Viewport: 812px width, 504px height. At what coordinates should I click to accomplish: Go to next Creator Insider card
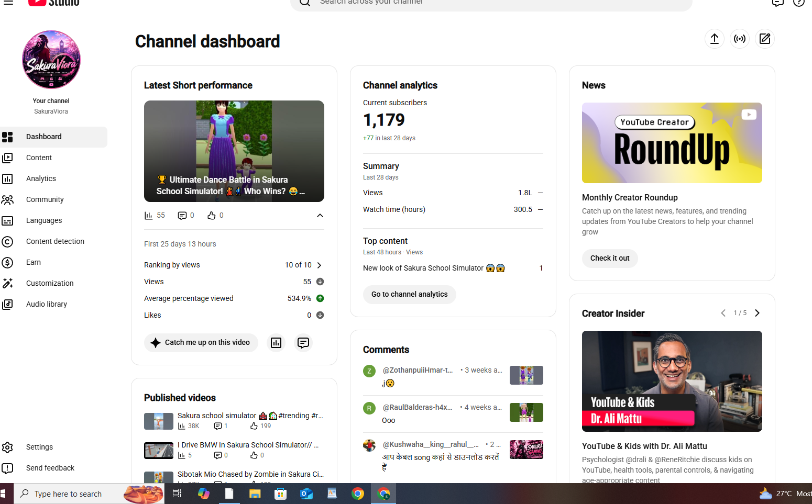coord(757,313)
